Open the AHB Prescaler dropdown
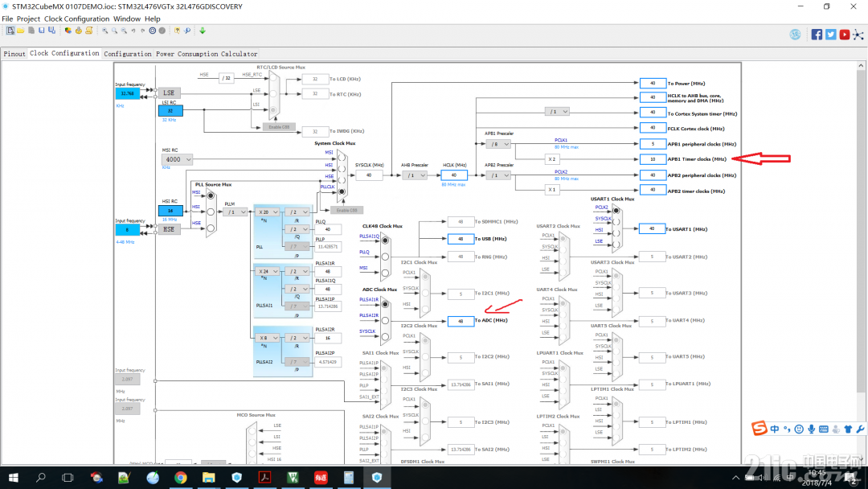Screen dimensions: 868x489 coord(415,175)
